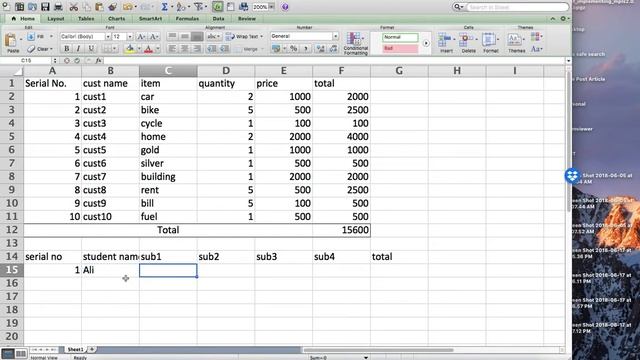Click the Themes icon

tap(514, 40)
